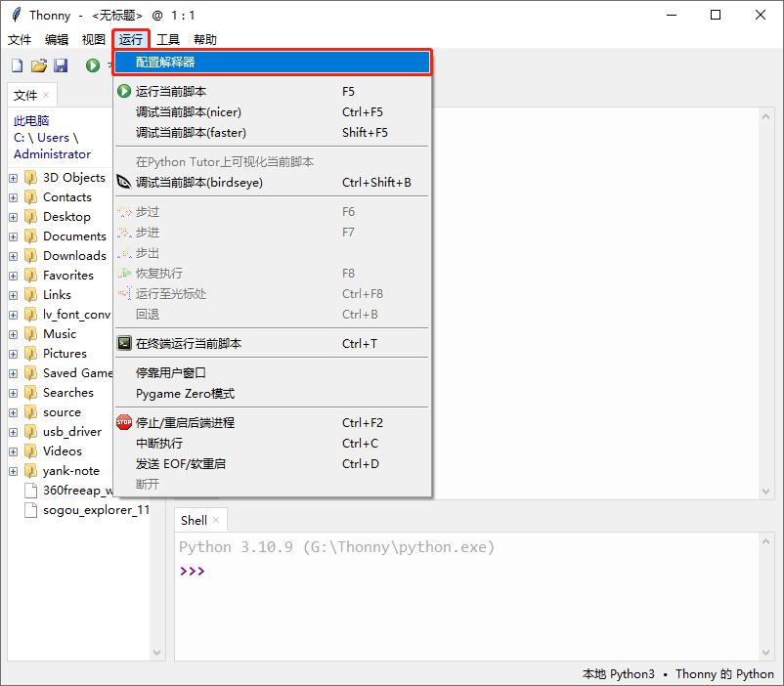Expand the yank-note folder node
This screenshot has height=686, width=784.
[x=14, y=471]
